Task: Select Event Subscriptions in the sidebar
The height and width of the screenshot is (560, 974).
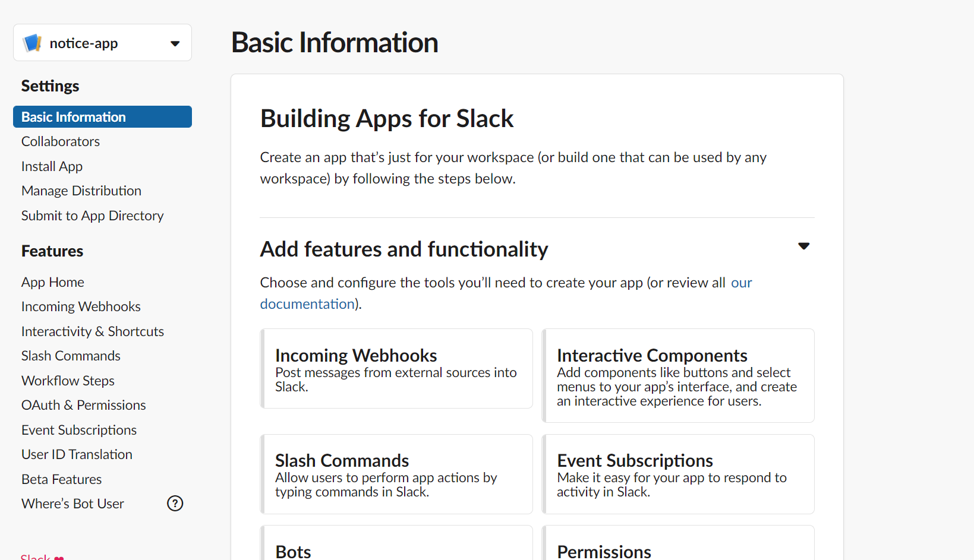Action: coord(79,430)
